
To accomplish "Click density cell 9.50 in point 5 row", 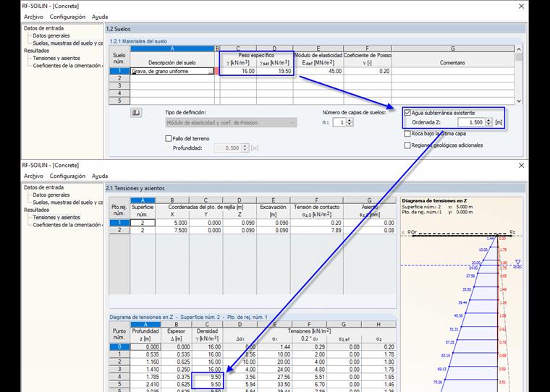I will [x=207, y=384].
